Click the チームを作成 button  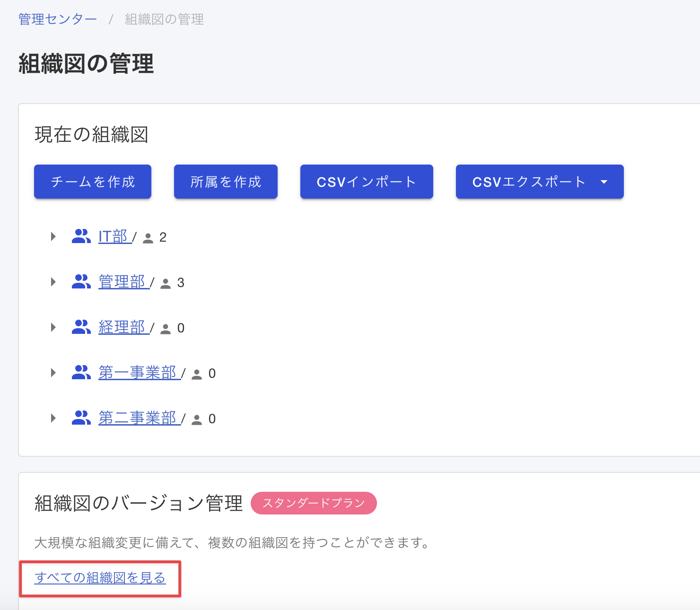click(x=93, y=182)
